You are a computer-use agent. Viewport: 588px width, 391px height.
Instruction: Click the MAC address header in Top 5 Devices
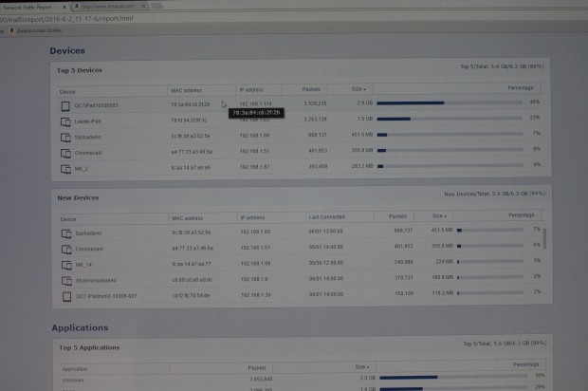(188, 89)
